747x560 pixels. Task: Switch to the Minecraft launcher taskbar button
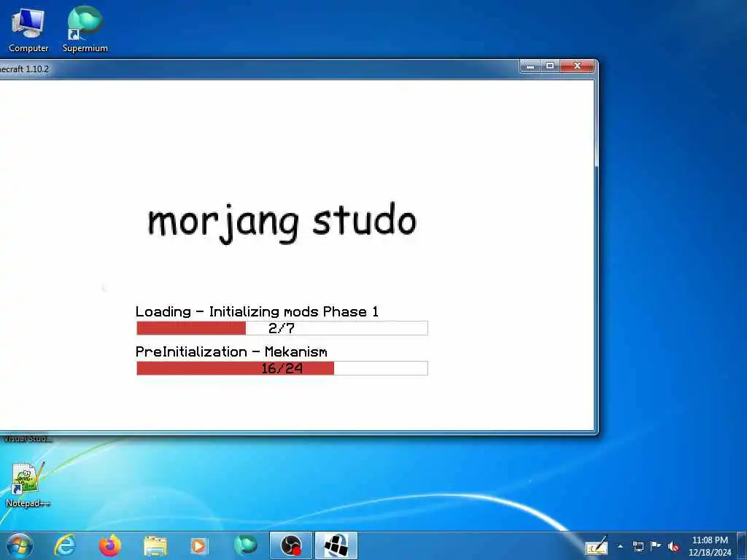pyautogui.click(x=336, y=546)
